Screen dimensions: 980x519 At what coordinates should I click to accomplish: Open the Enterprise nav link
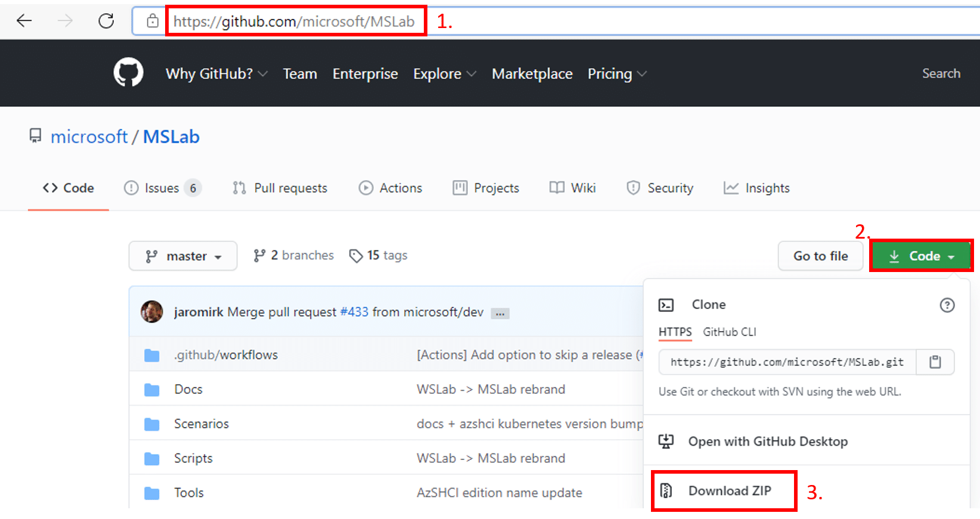(x=365, y=73)
